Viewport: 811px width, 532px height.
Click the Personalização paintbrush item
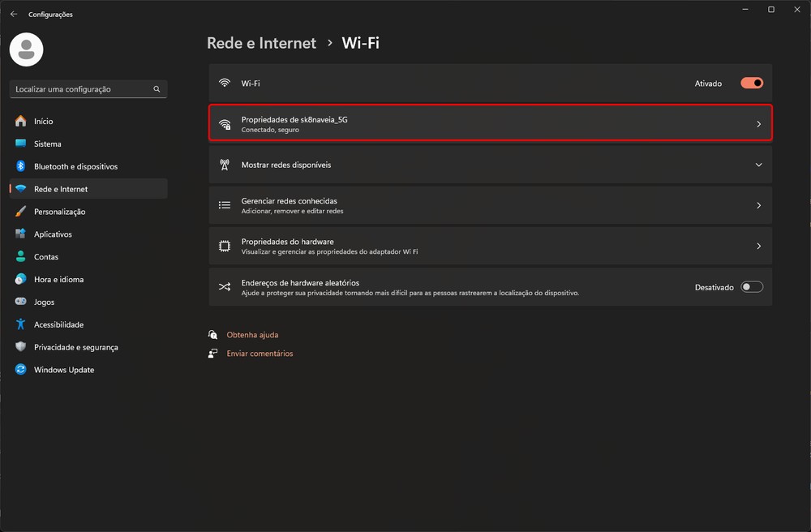tap(59, 212)
